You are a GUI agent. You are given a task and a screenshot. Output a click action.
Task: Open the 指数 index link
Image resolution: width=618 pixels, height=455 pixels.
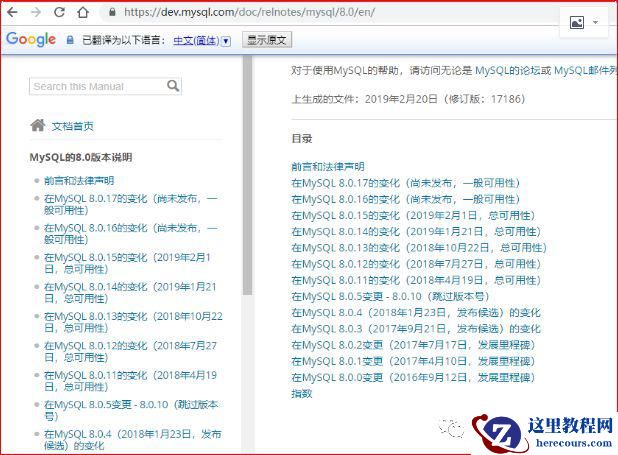[302, 393]
